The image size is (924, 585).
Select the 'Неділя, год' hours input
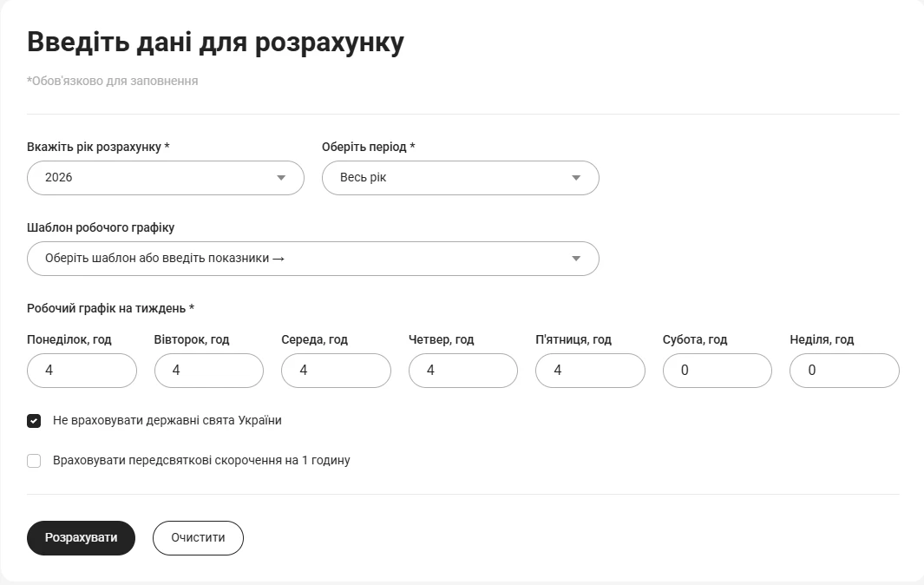(x=844, y=371)
